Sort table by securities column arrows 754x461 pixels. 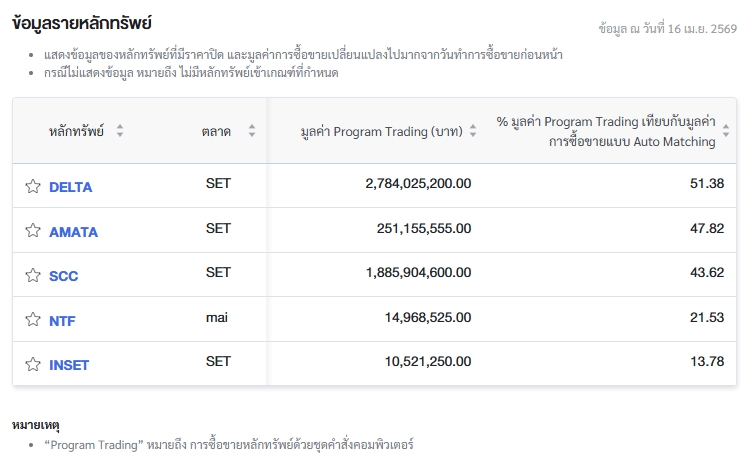[x=120, y=131]
